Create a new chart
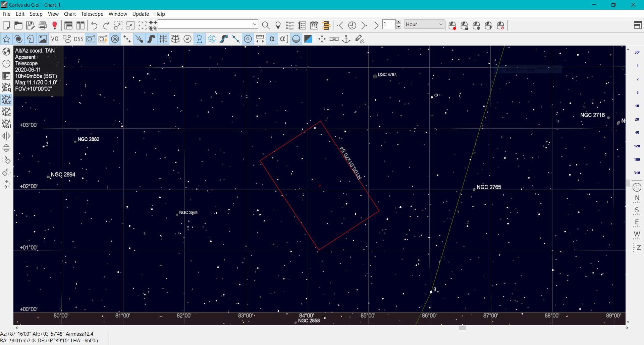 tap(6, 25)
